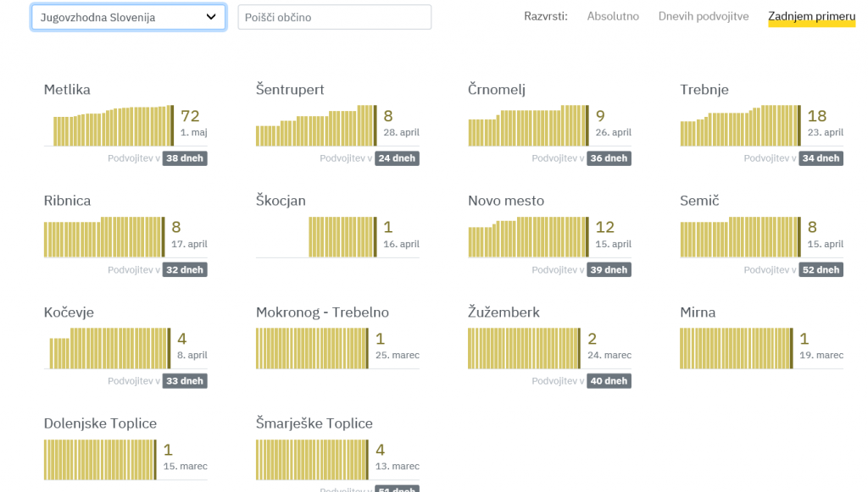Image resolution: width=868 pixels, height=492 pixels.
Task: Open the Jugovzhodna Slovenija region dropdown
Action: (129, 17)
